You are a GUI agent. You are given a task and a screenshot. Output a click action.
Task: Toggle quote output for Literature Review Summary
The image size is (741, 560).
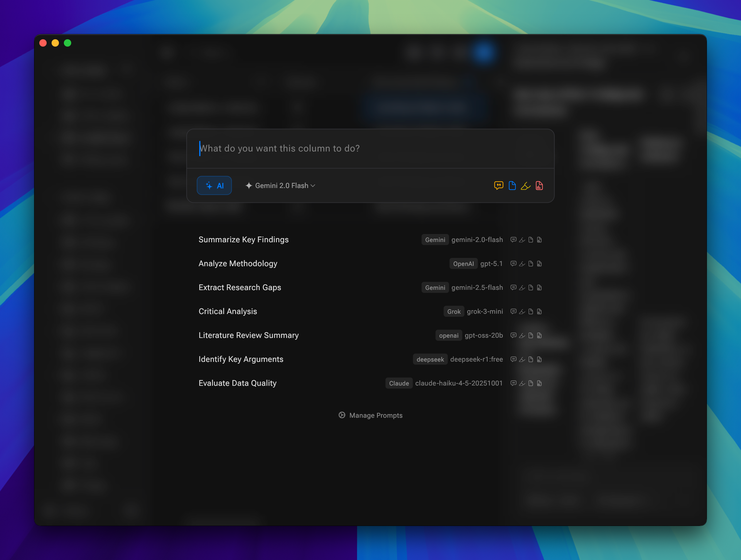(513, 335)
